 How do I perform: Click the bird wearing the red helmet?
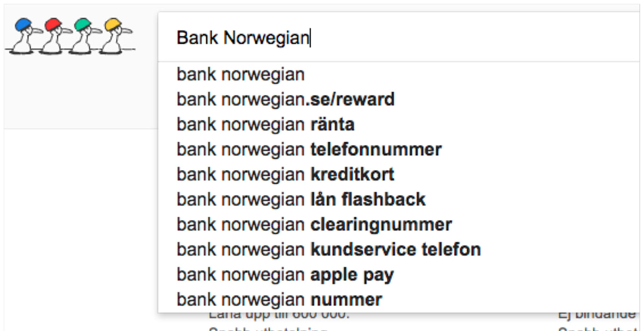pos(53,35)
